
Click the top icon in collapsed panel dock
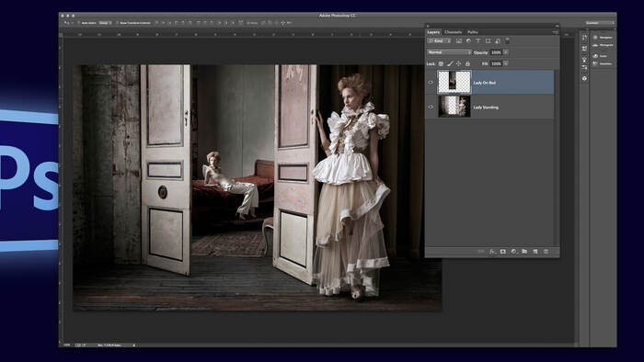click(584, 38)
